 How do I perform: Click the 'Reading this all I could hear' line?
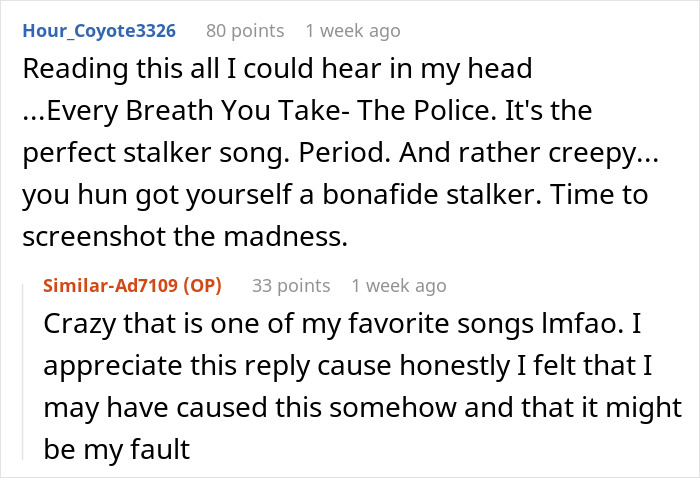coord(277,69)
